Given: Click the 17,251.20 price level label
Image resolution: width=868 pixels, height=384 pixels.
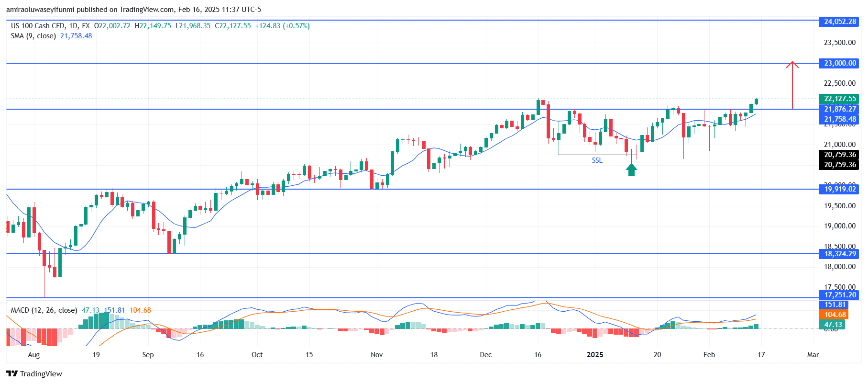Looking at the screenshot, I should point(839,295).
